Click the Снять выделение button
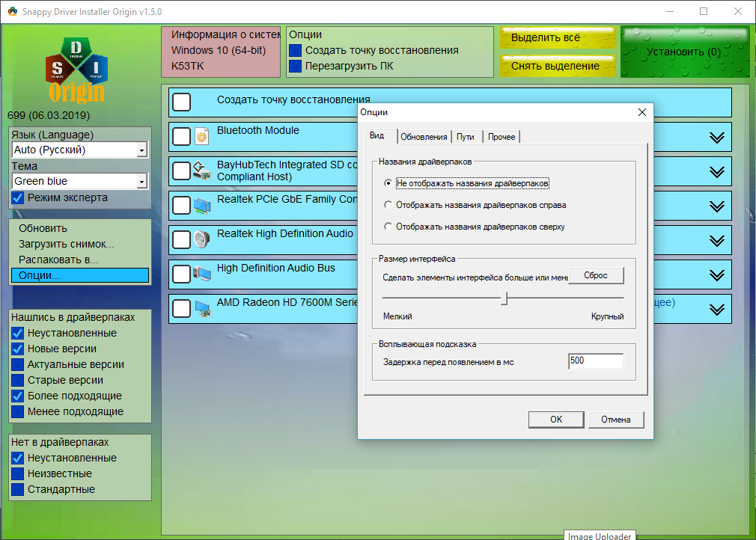The width and height of the screenshot is (756, 540). pyautogui.click(x=558, y=66)
